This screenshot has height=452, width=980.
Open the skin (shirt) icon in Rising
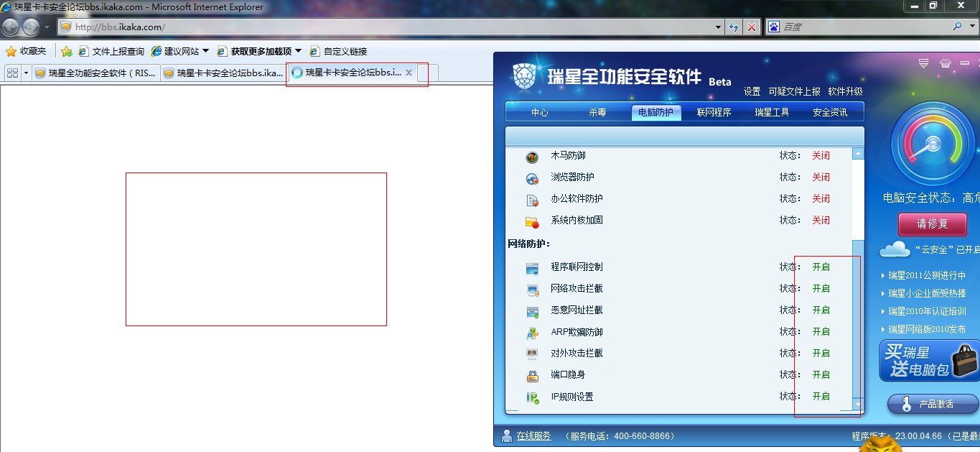click(x=945, y=63)
